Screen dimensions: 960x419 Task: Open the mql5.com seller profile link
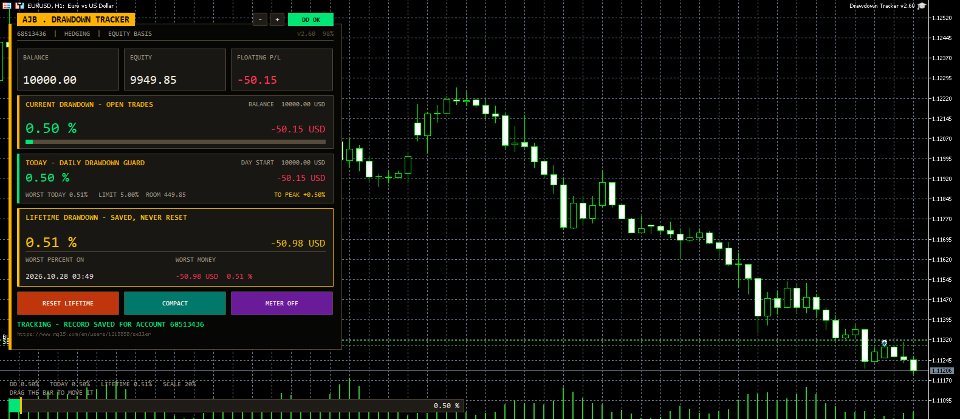84,334
